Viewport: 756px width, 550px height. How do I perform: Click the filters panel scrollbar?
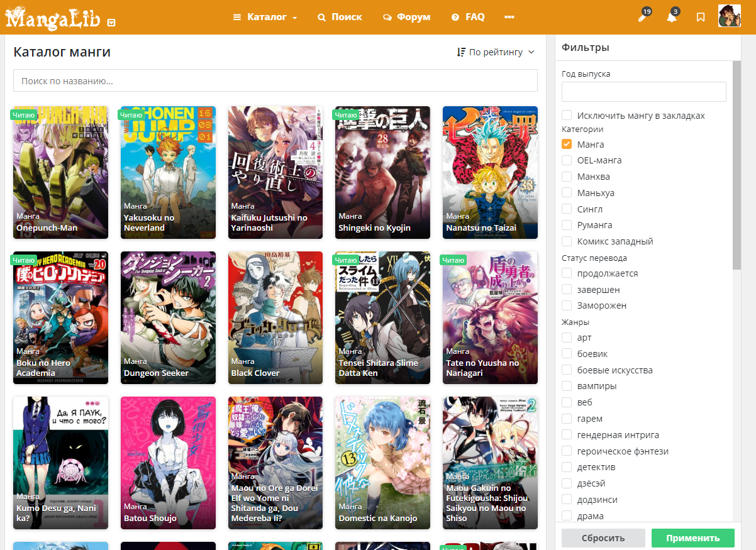(737, 165)
